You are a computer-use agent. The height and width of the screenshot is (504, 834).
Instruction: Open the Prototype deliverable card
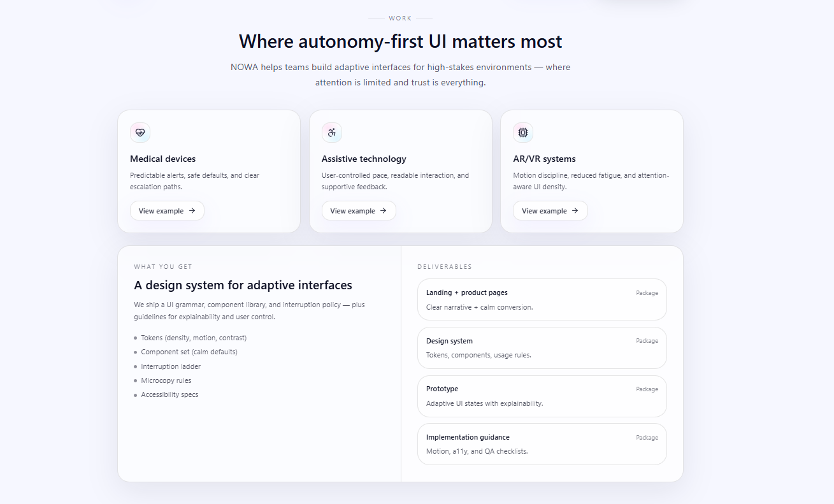(x=542, y=396)
